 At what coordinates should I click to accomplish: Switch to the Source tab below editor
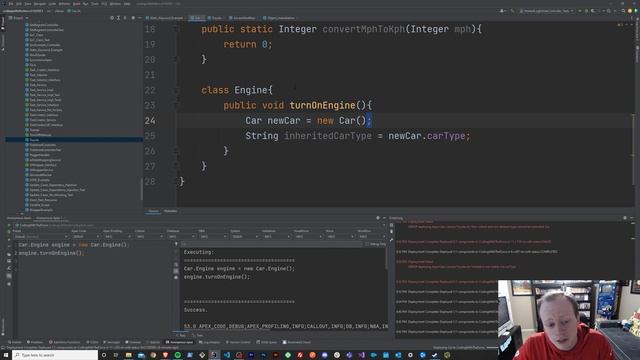153,211
